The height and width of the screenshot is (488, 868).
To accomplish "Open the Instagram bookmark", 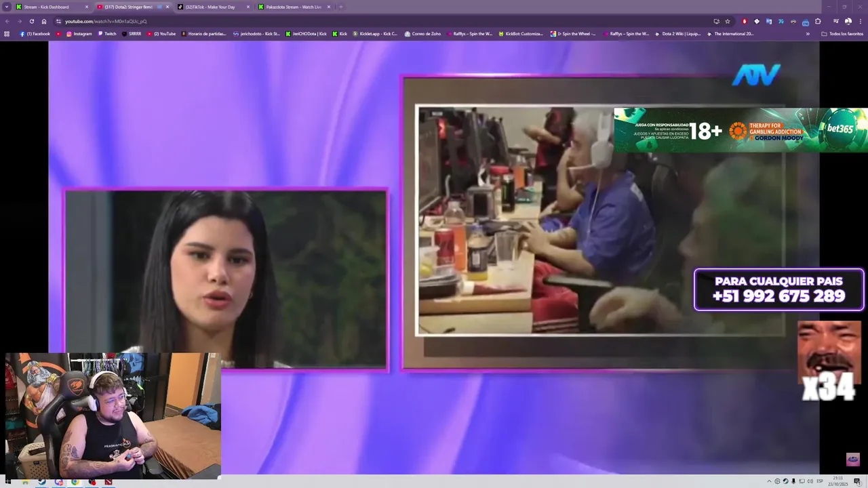I will pos(79,34).
